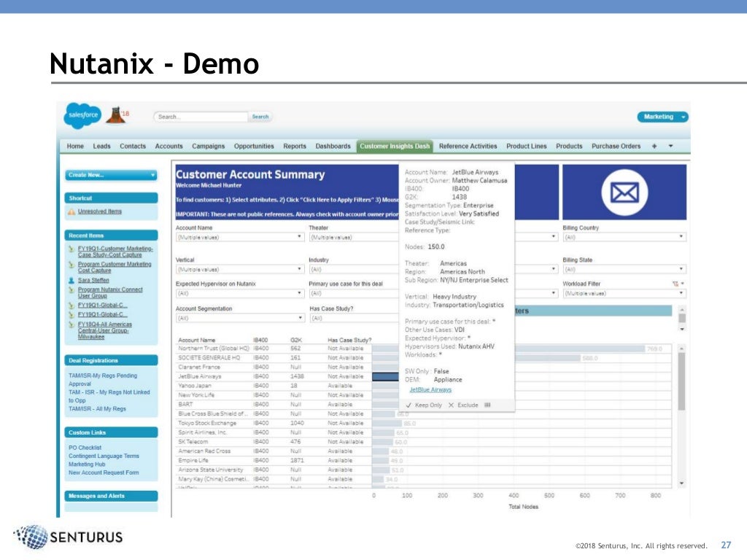The height and width of the screenshot is (560, 747).
Task: Open the Dashboards tab
Action: 333,146
